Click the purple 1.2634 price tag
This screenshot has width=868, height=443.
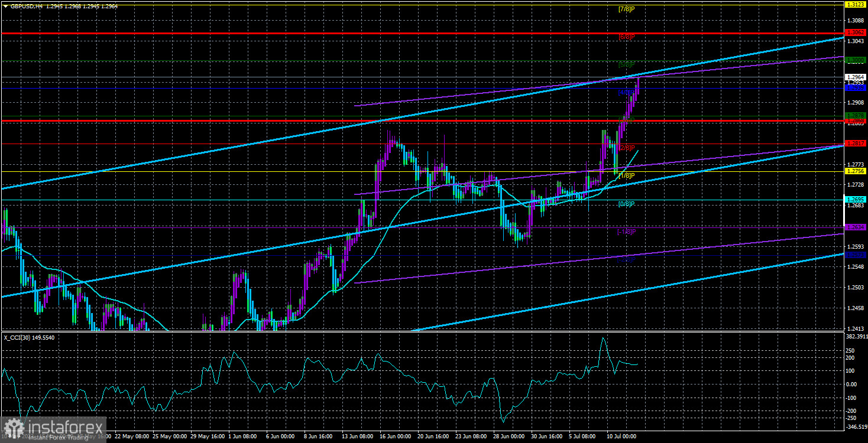(856, 227)
